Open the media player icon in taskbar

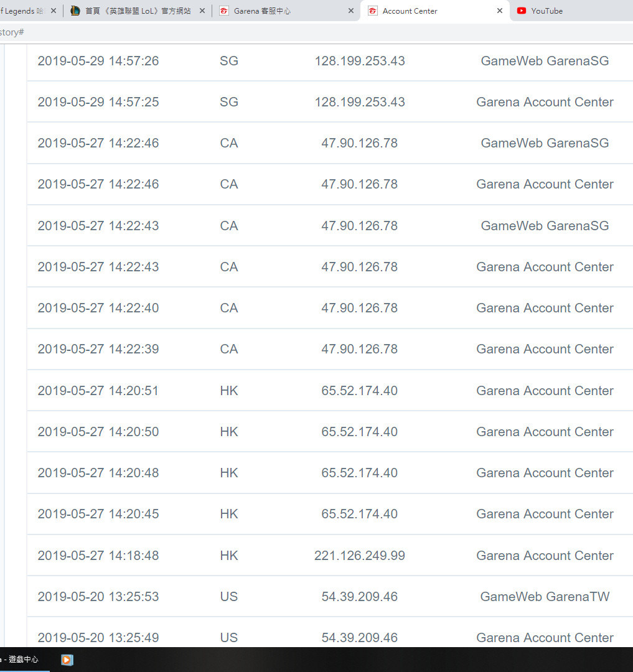click(67, 660)
